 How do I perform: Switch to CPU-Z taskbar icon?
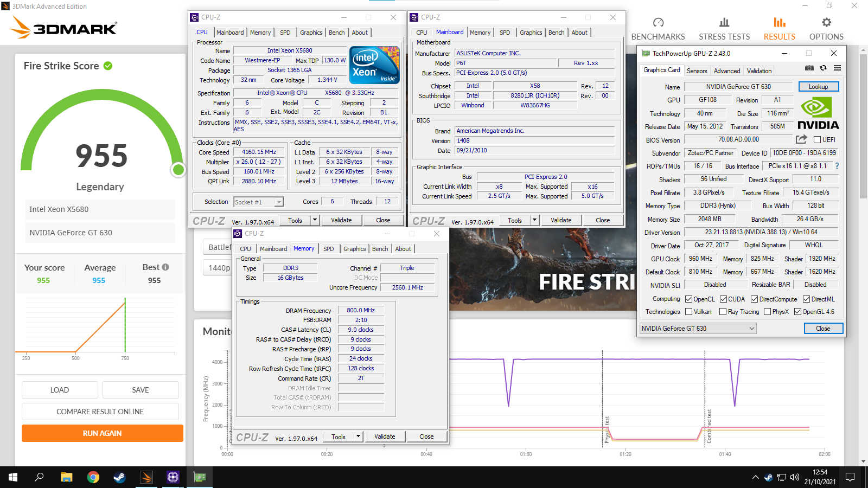[173, 477]
